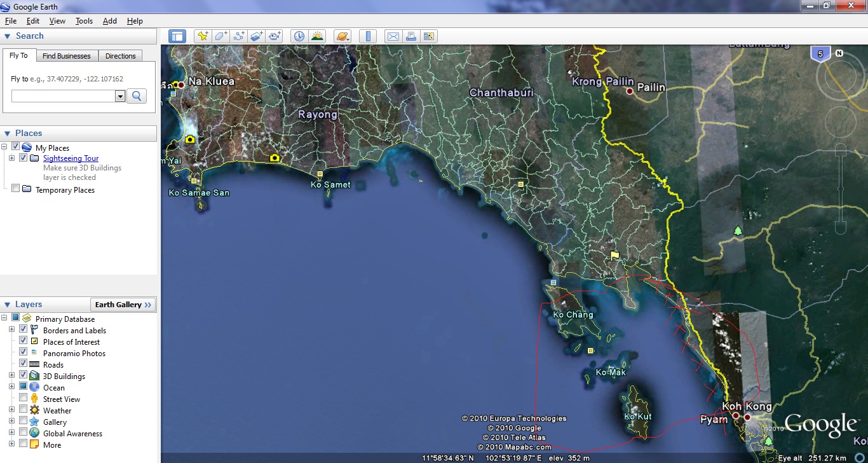Expand the 3D Buildings layer tree
The image size is (868, 463).
(11, 375)
